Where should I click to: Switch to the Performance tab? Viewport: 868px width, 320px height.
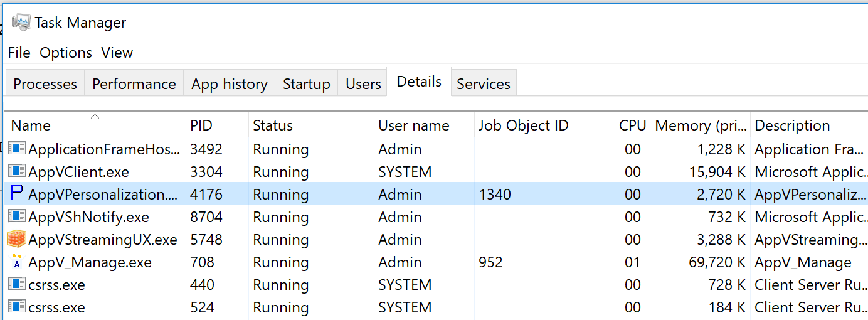(134, 83)
